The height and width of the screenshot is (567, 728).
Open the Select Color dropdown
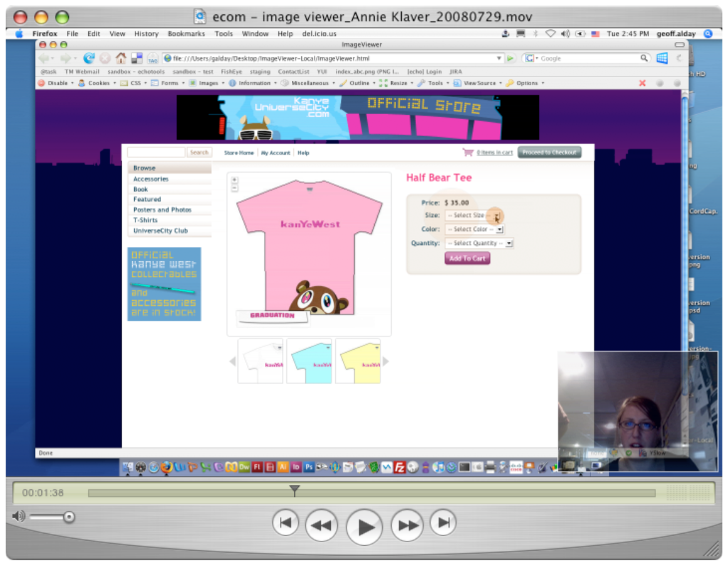click(474, 229)
